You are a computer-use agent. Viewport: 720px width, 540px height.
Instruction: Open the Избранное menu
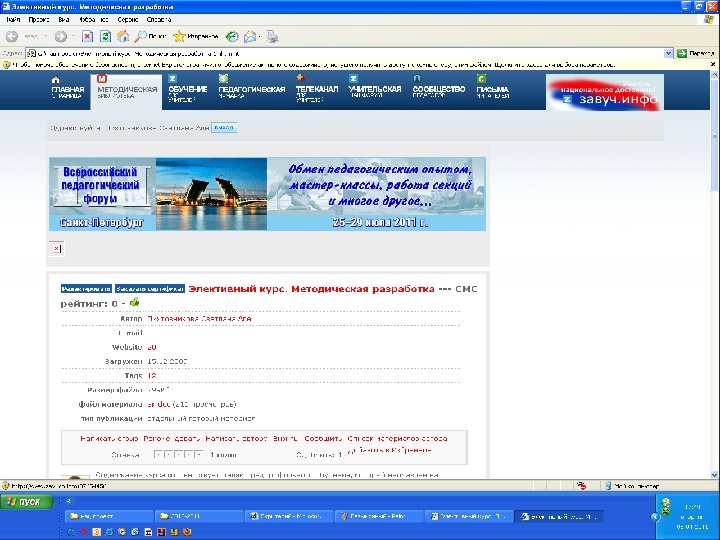(x=94, y=20)
